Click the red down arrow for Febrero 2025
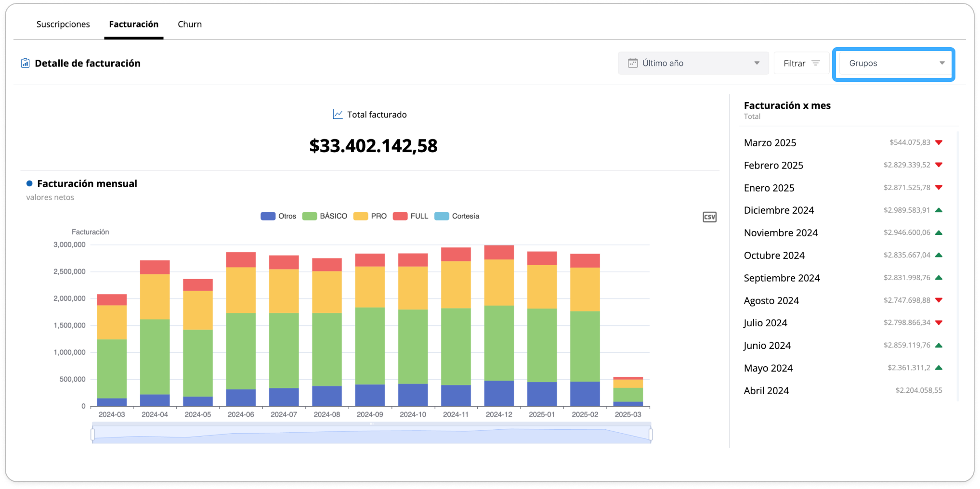Image resolution: width=980 pixels, height=489 pixels. 939,165
